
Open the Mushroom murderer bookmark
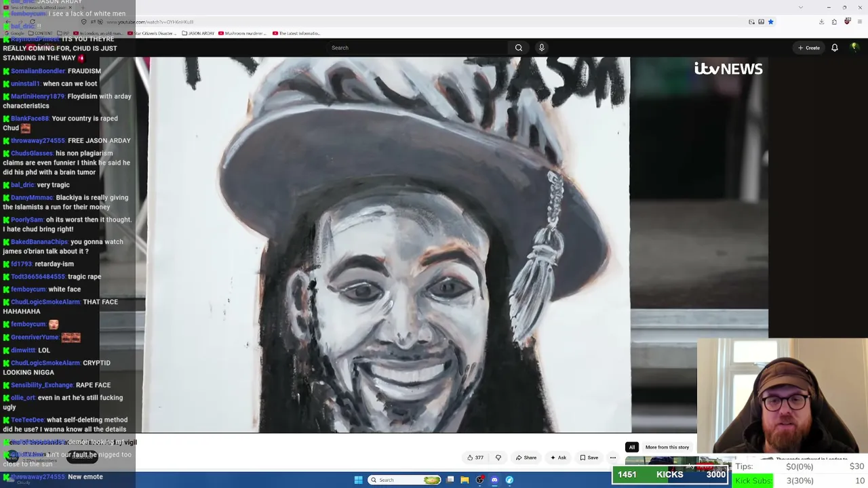(x=244, y=33)
